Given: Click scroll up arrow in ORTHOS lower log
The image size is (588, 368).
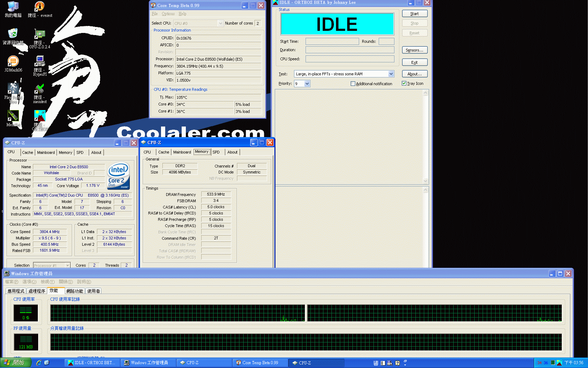Looking at the screenshot, I should (425, 190).
